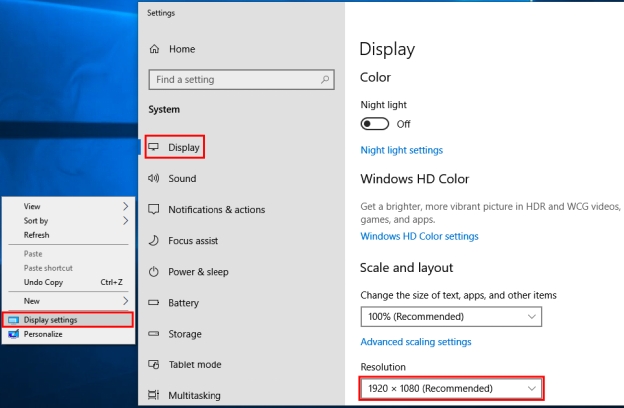
Task: Select Display settings in context menu
Action: pos(68,320)
